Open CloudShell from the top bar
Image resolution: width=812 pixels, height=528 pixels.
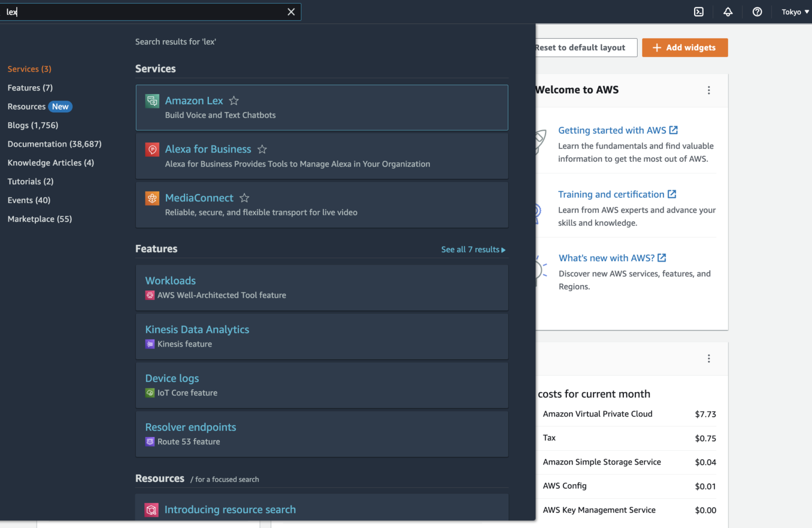pyautogui.click(x=698, y=12)
